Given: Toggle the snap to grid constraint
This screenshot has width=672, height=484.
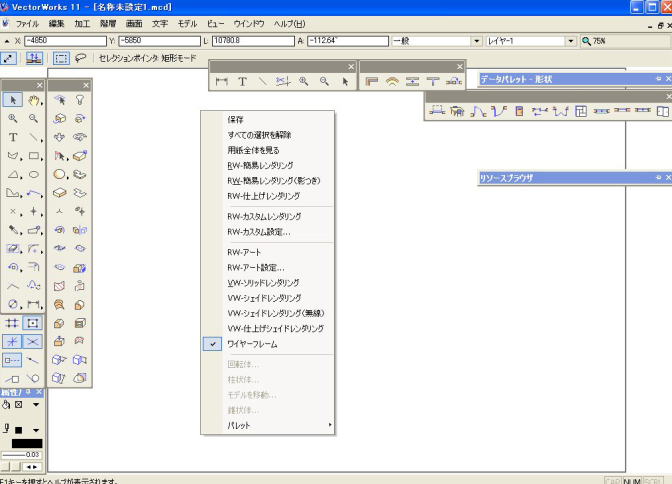Looking at the screenshot, I should coord(12,323).
